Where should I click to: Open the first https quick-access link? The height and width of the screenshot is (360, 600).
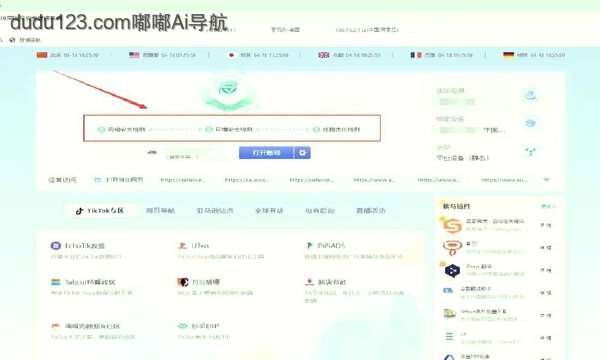pos(183,179)
